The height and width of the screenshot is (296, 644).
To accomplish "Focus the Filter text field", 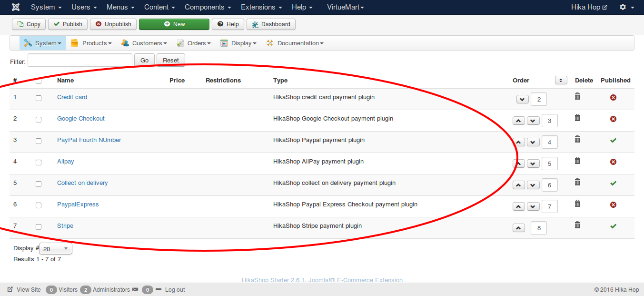I will point(80,60).
